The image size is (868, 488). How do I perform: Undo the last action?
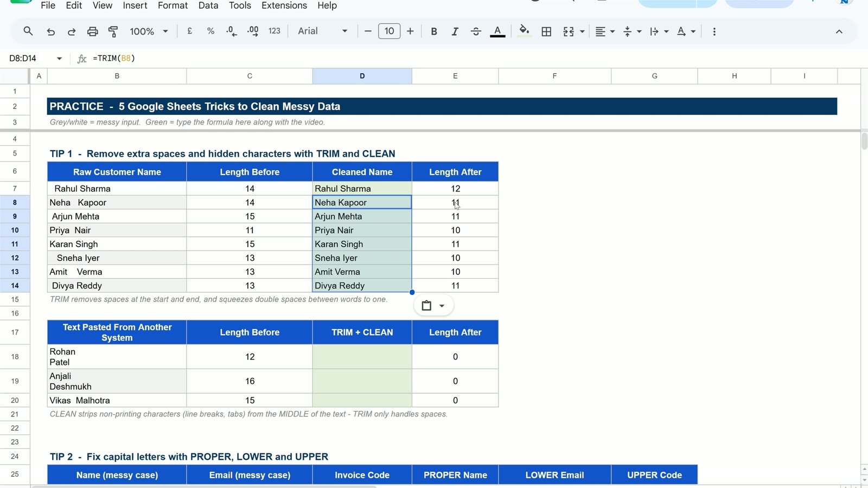[50, 31]
